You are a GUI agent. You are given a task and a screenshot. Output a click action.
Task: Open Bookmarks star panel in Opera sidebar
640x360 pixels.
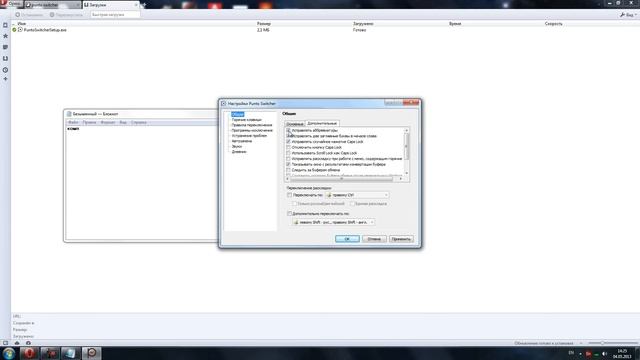coord(5,36)
